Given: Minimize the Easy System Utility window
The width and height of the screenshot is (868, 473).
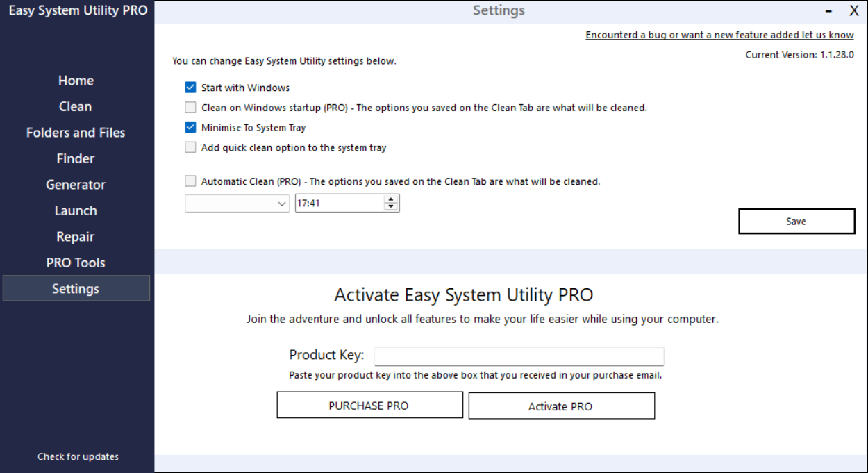Looking at the screenshot, I should [x=829, y=10].
